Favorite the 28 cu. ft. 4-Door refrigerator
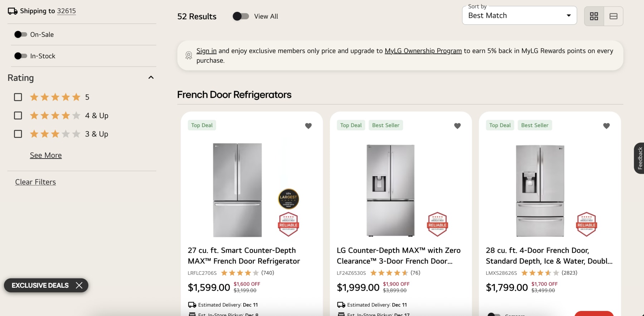This screenshot has height=316, width=644. 606,126
